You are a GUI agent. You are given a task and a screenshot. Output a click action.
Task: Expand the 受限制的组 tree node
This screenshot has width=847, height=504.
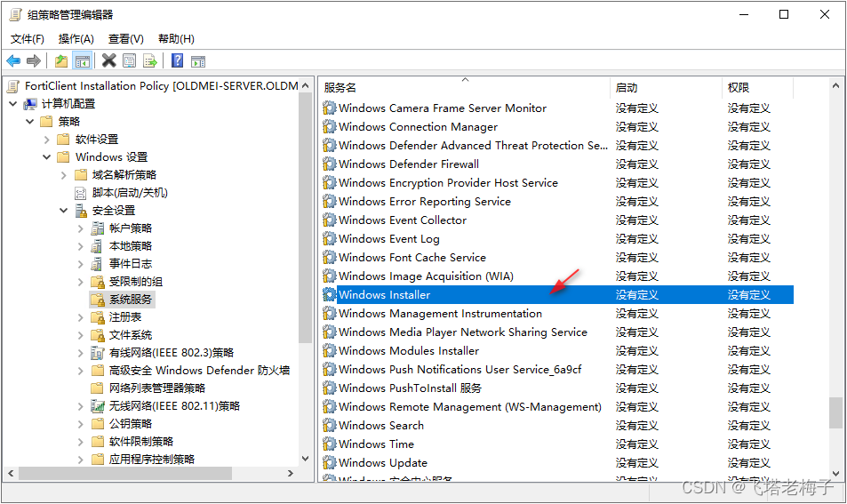pyautogui.click(x=81, y=282)
